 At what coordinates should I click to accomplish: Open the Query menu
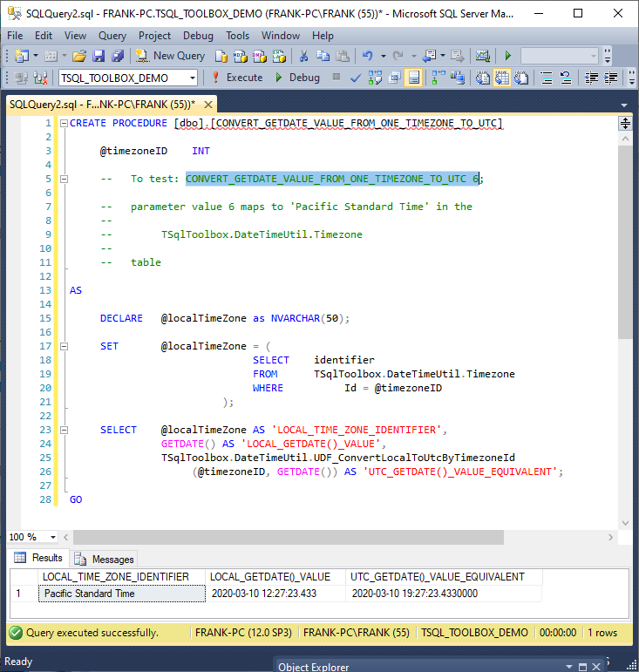pyautogui.click(x=112, y=36)
